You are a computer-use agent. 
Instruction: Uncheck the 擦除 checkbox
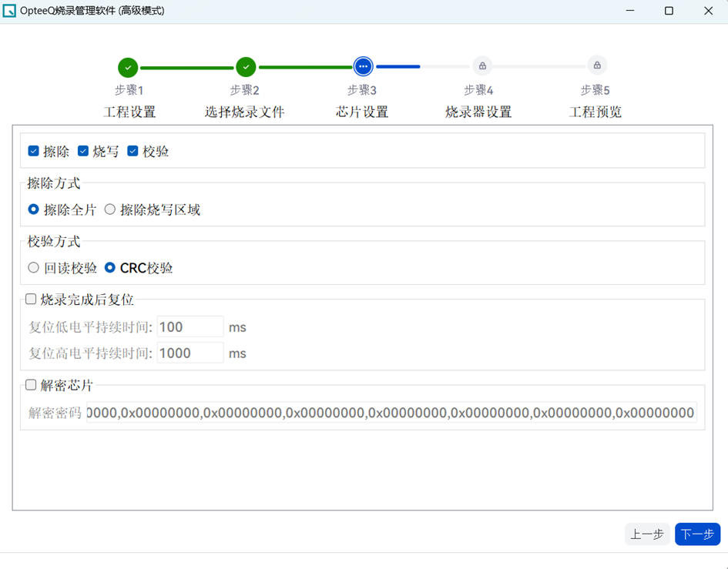coord(34,151)
